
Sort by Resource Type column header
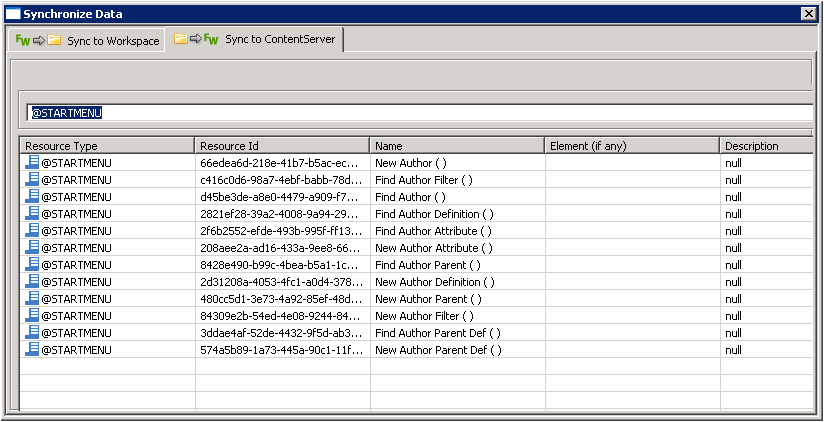coord(107,146)
